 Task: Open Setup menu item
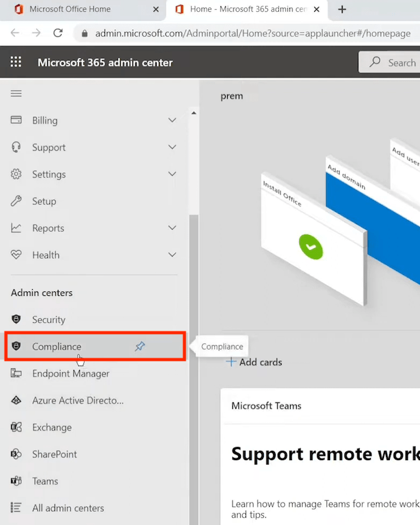(x=94, y=201)
